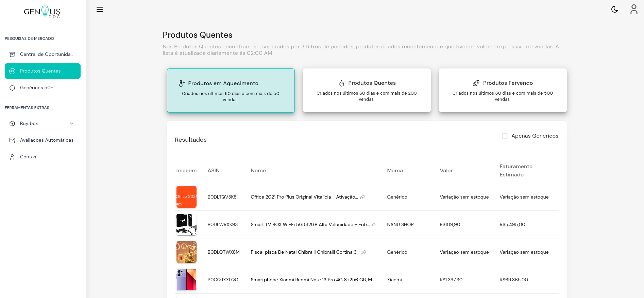Click share icon beside Office 2021 Pro Plus
The image size is (644, 298).
(363, 197)
